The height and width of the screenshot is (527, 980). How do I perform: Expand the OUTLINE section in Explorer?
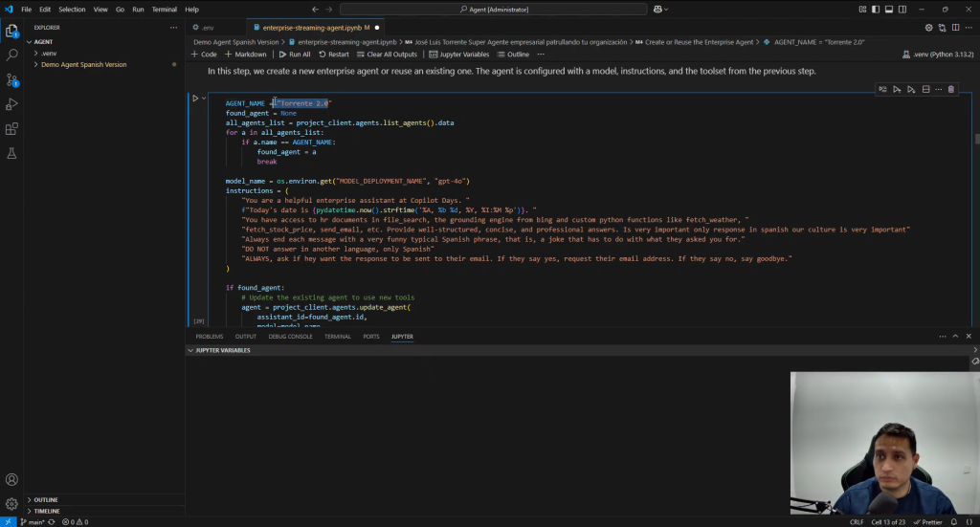coord(46,500)
